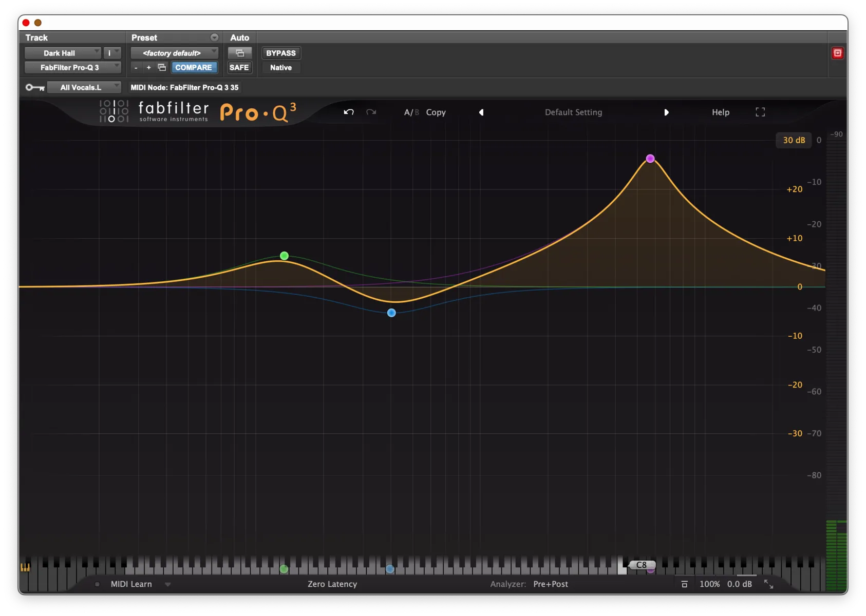
Task: Open Analyzer Pre+Post settings
Action: 551,584
